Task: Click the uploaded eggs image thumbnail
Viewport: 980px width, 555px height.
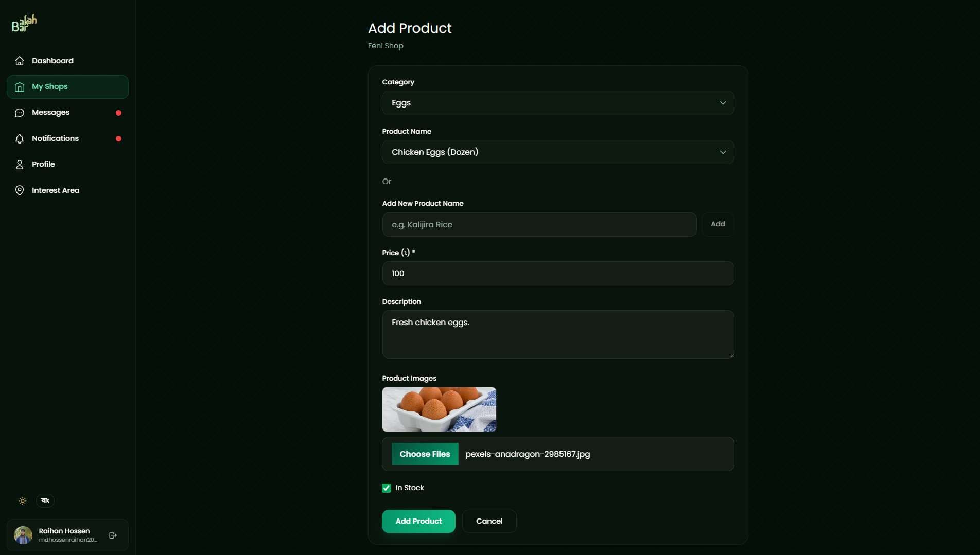Action: pos(439,409)
